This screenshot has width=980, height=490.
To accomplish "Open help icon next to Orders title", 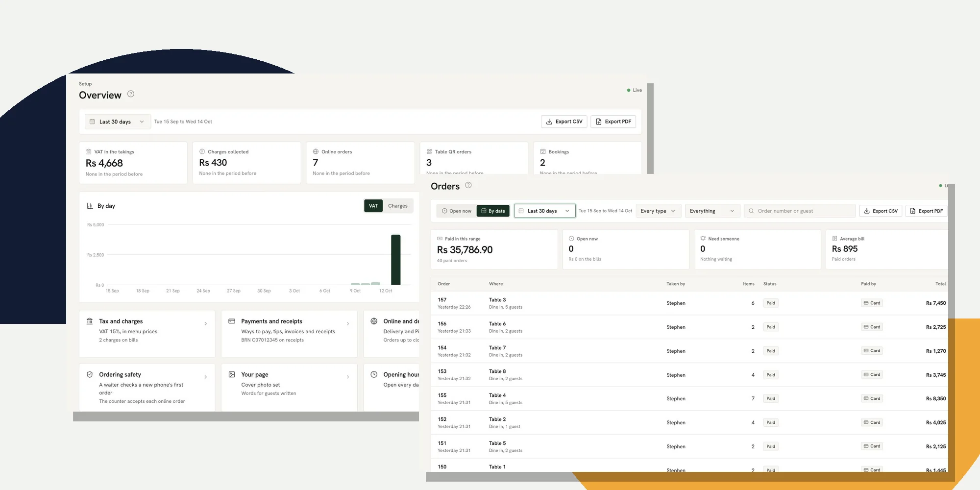I will (468, 185).
